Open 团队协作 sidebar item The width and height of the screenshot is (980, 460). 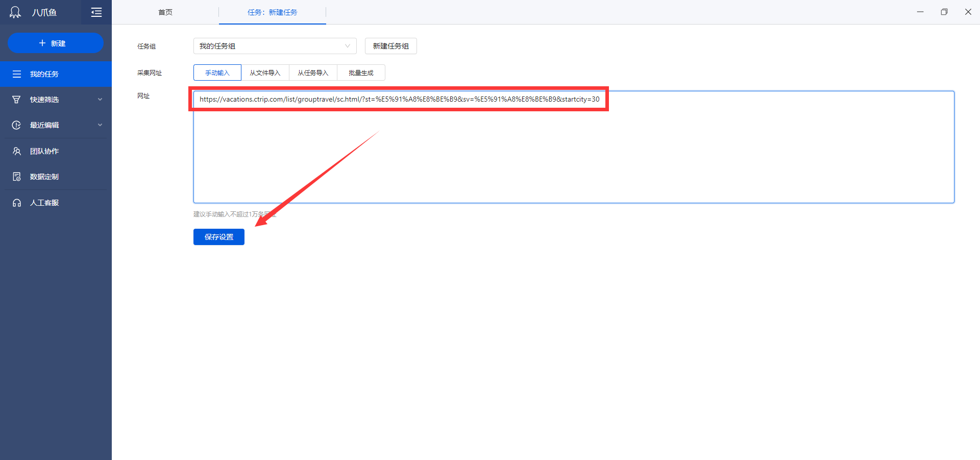coord(56,151)
